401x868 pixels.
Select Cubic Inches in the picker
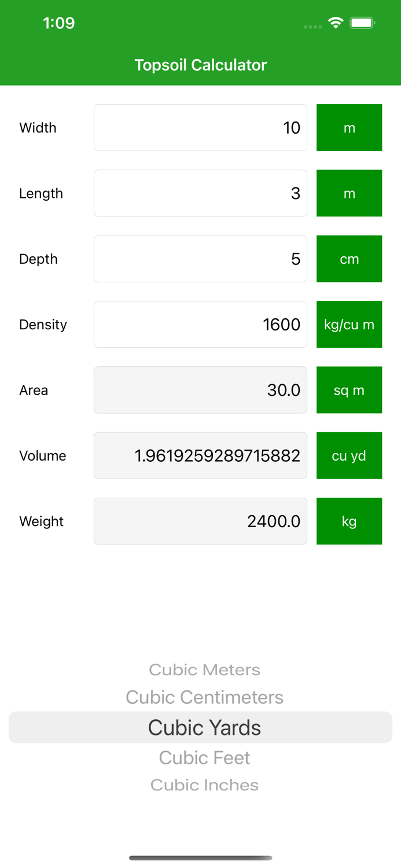(204, 785)
